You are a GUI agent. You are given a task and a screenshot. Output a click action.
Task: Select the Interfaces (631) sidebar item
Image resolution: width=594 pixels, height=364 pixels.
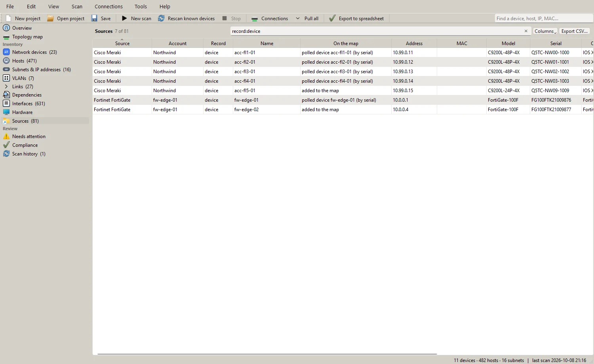29,103
